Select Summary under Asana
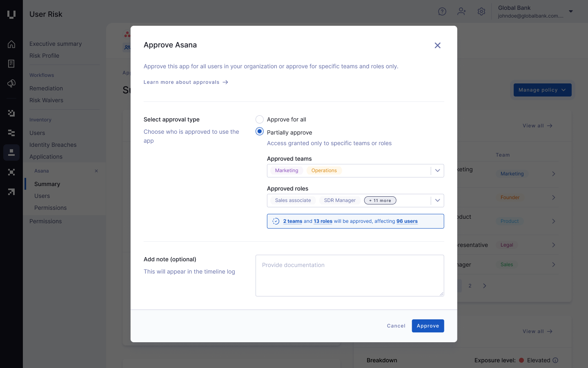This screenshot has width=588, height=368. tap(47, 184)
